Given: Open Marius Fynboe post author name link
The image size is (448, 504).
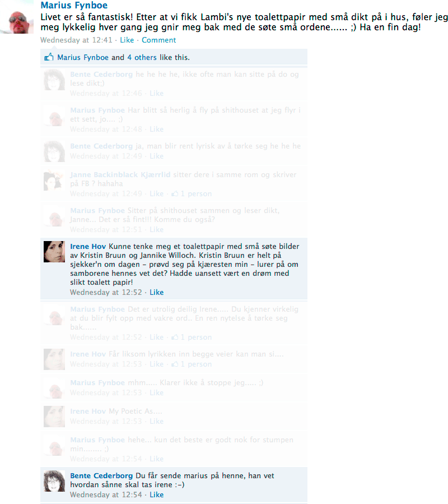Looking at the screenshot, I should 74,5.
